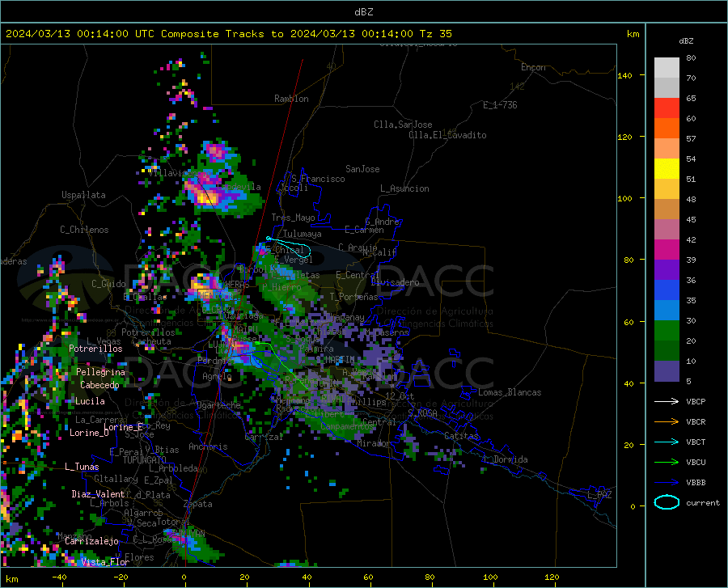Click the timestamp header text '2024/03/13 00:14:00 UTC Composite'
This screenshot has width=728, height=588.
coord(112,34)
